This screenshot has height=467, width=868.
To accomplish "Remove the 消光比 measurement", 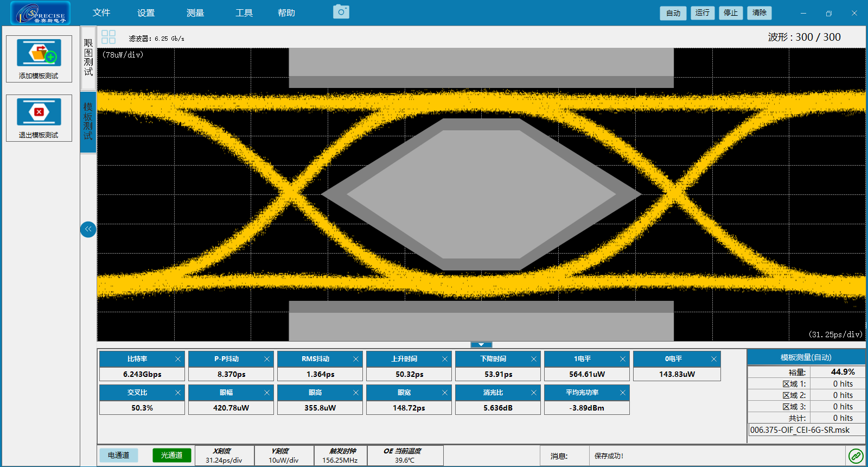I will coord(534,393).
